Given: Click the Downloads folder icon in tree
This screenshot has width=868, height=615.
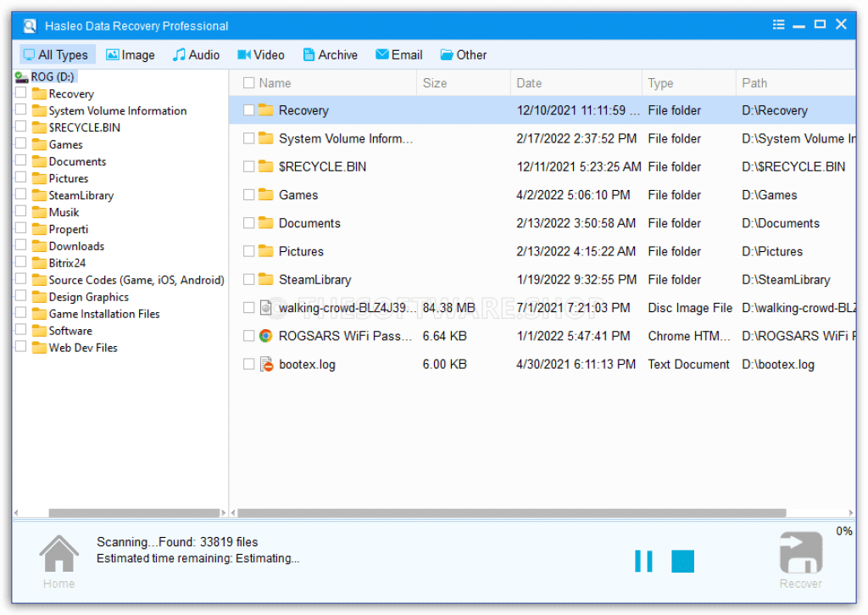Looking at the screenshot, I should 39,246.
